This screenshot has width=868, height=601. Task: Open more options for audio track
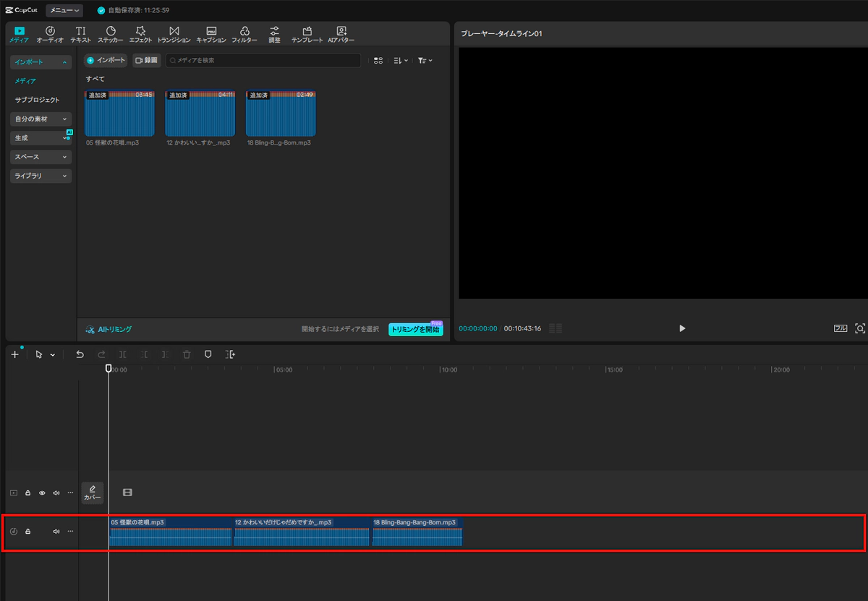tap(70, 532)
